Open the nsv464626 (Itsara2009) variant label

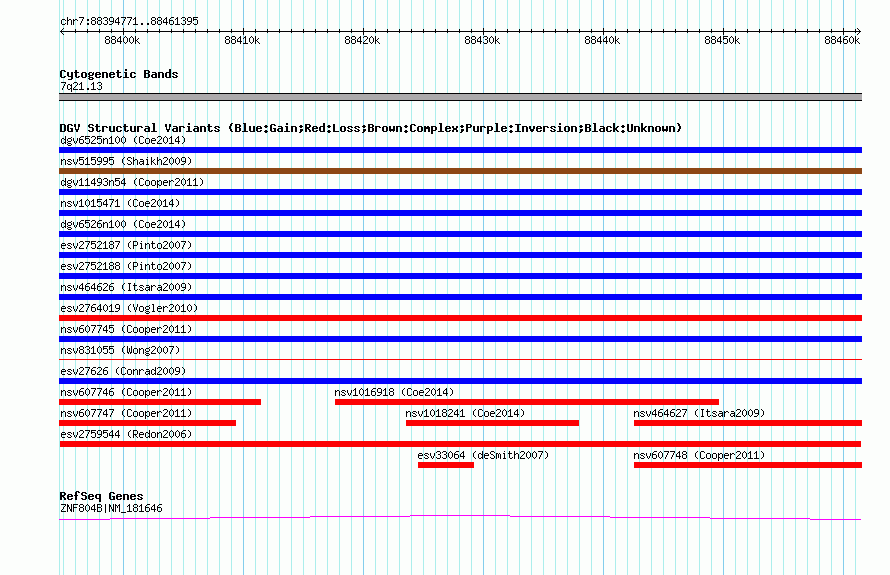pyautogui.click(x=126, y=287)
